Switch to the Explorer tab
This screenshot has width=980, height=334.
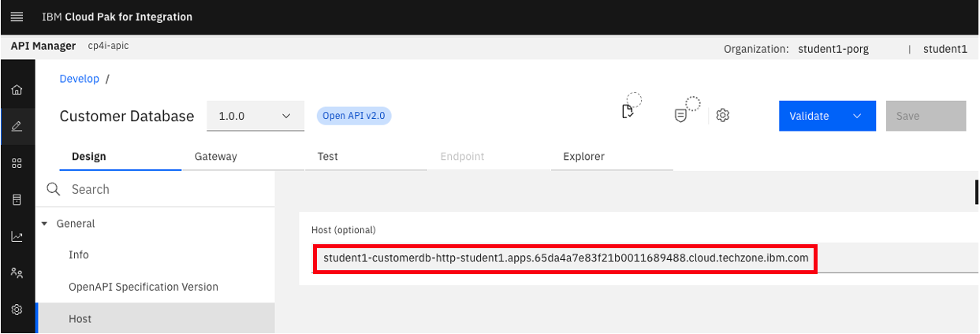(x=583, y=156)
